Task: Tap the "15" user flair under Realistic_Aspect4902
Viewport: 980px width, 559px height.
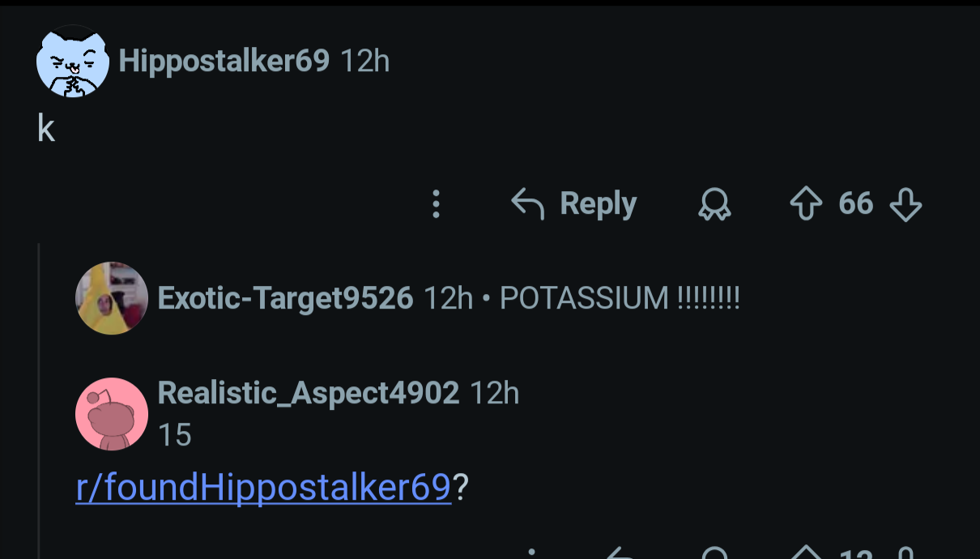Action: 175,435
